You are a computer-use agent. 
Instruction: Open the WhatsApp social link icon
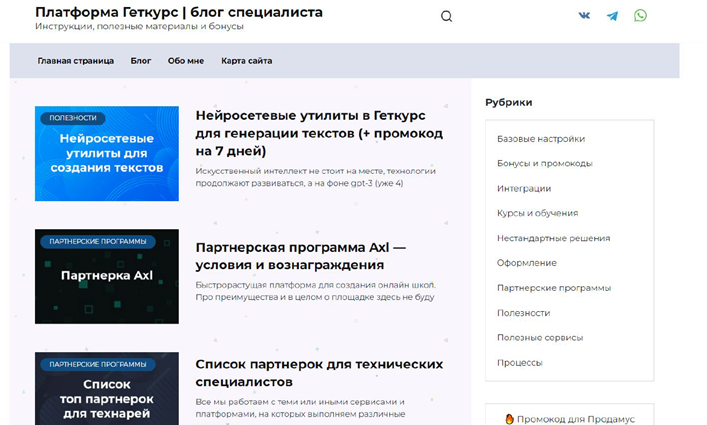640,16
